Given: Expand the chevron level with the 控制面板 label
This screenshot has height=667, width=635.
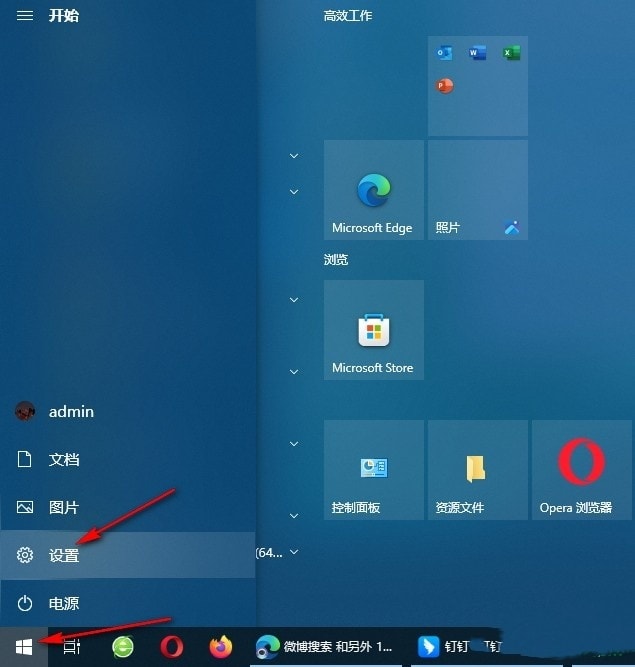Looking at the screenshot, I should point(294,516).
